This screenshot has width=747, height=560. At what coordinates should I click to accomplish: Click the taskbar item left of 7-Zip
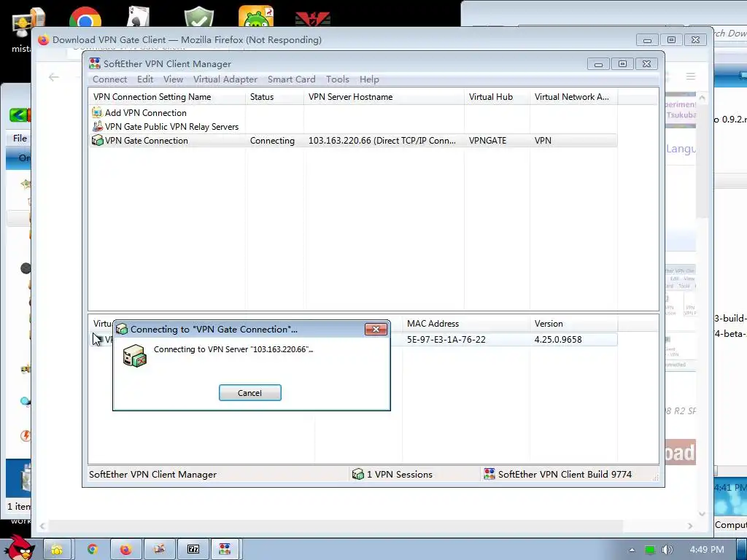159,550
